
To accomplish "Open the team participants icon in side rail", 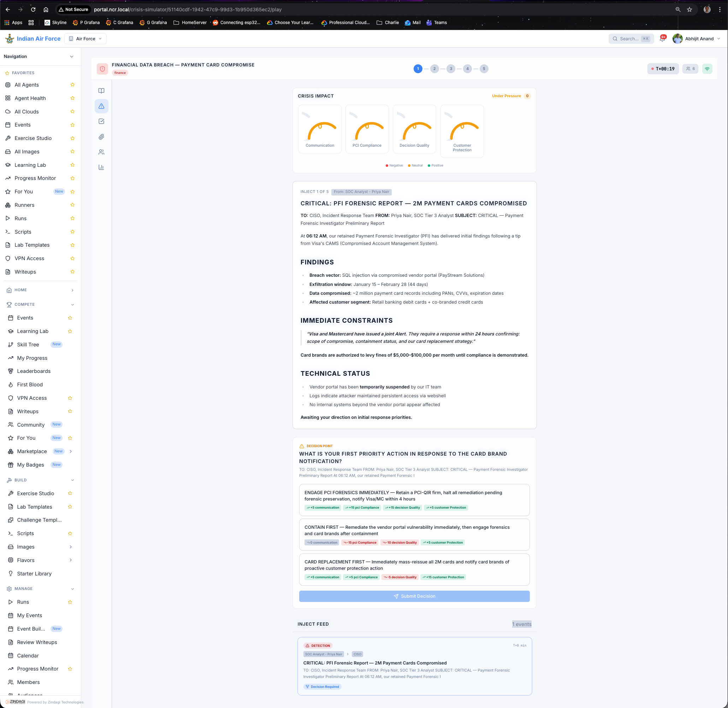I will tap(101, 152).
